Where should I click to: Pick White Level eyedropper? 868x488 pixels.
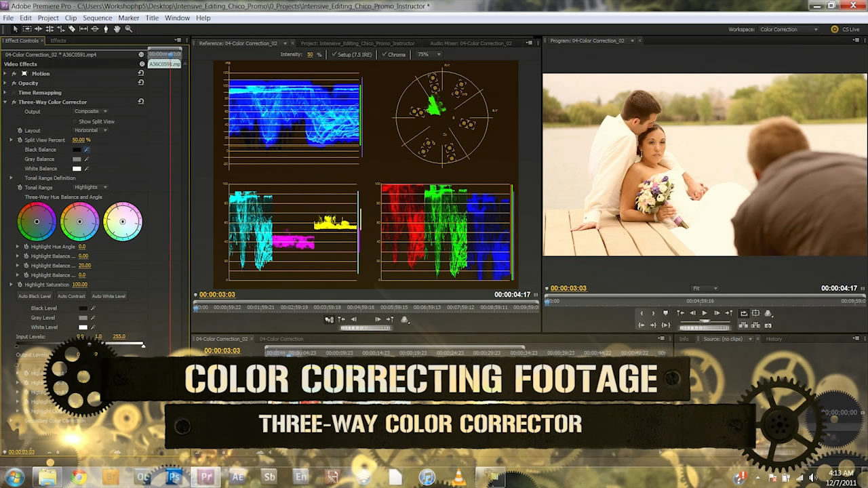pyautogui.click(x=93, y=327)
